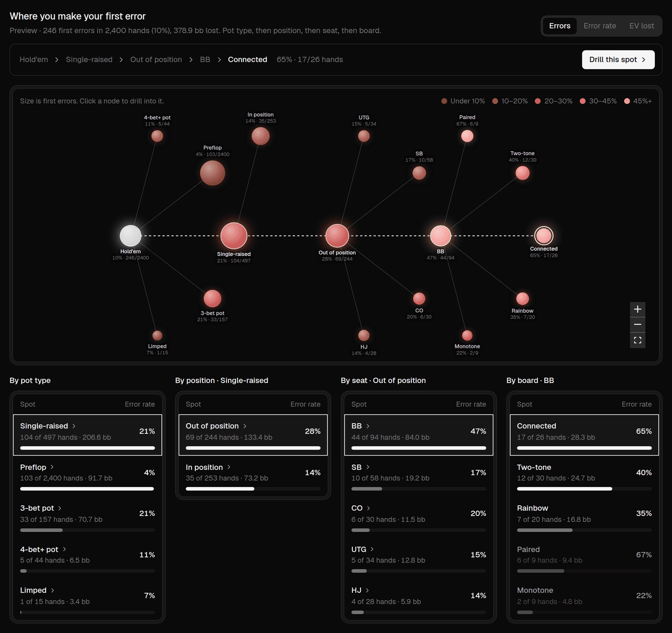
Task: Go to Hold'em in the breadcrumb
Action: click(34, 60)
